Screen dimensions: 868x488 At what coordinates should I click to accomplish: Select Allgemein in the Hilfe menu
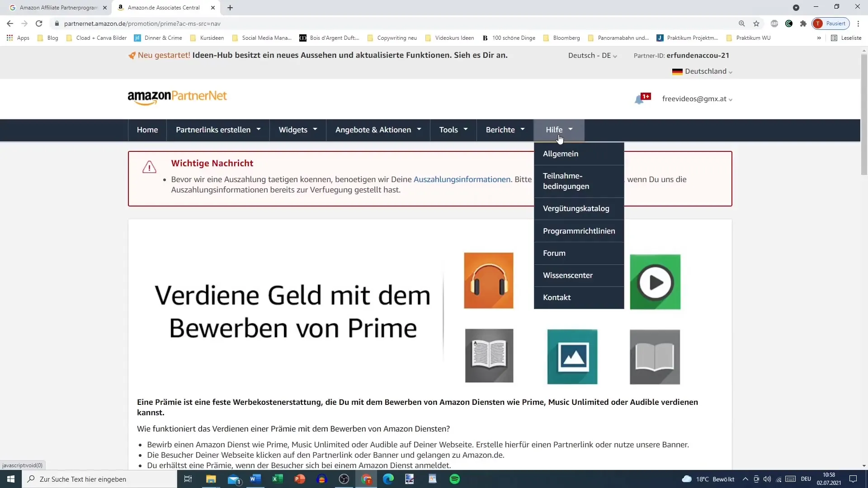click(x=579, y=154)
